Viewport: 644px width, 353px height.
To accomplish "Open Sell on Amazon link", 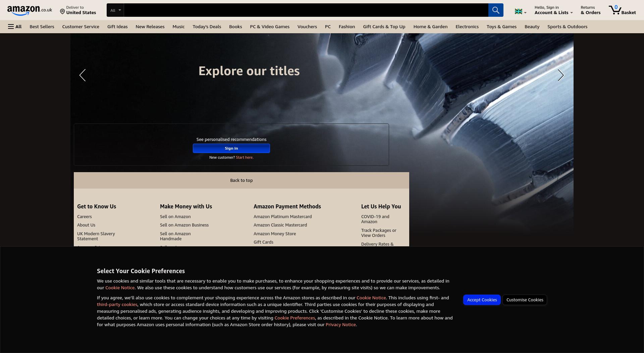I will point(175,216).
